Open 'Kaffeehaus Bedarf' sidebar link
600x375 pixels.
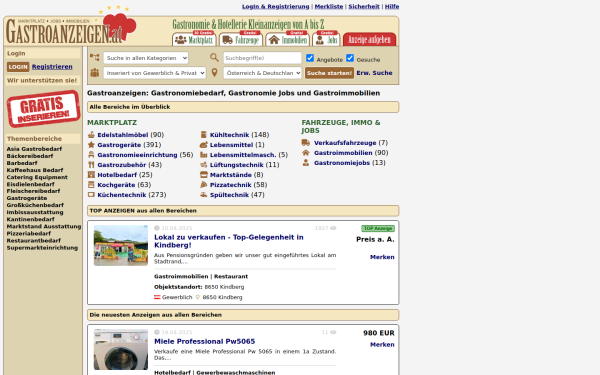coord(35,170)
